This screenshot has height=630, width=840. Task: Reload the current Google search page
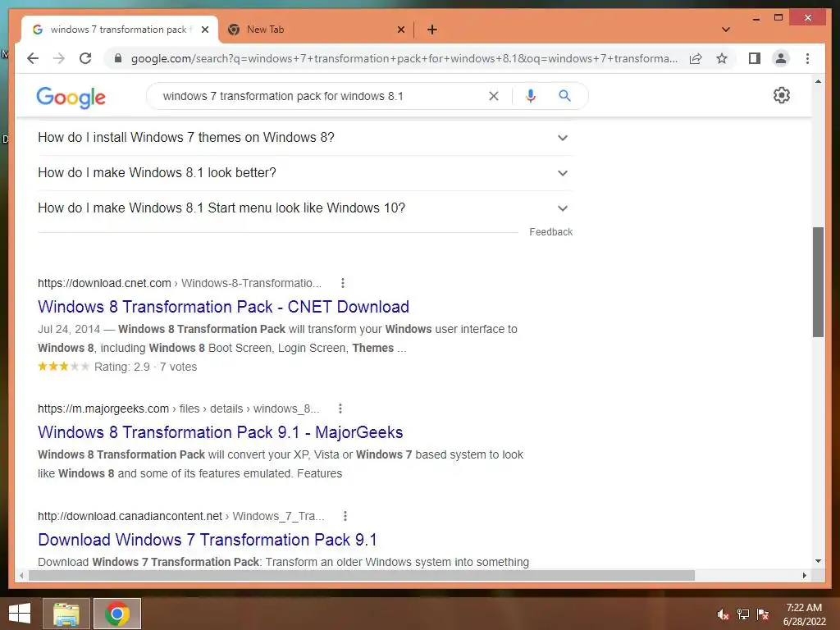click(x=85, y=58)
